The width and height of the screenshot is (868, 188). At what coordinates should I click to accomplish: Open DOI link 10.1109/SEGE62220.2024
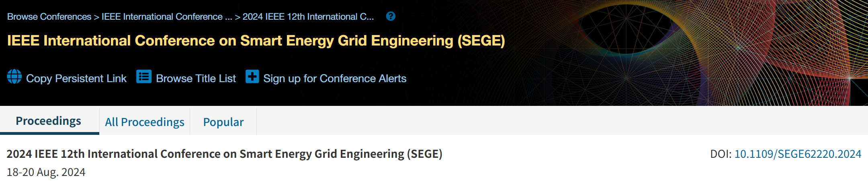(798, 154)
